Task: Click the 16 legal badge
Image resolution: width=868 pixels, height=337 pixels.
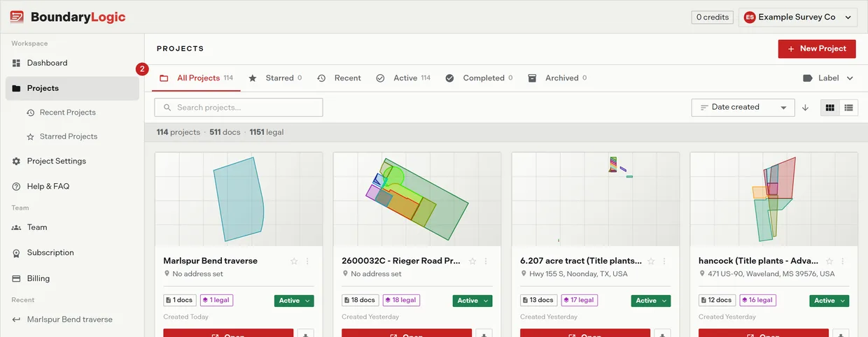Action: (758, 301)
